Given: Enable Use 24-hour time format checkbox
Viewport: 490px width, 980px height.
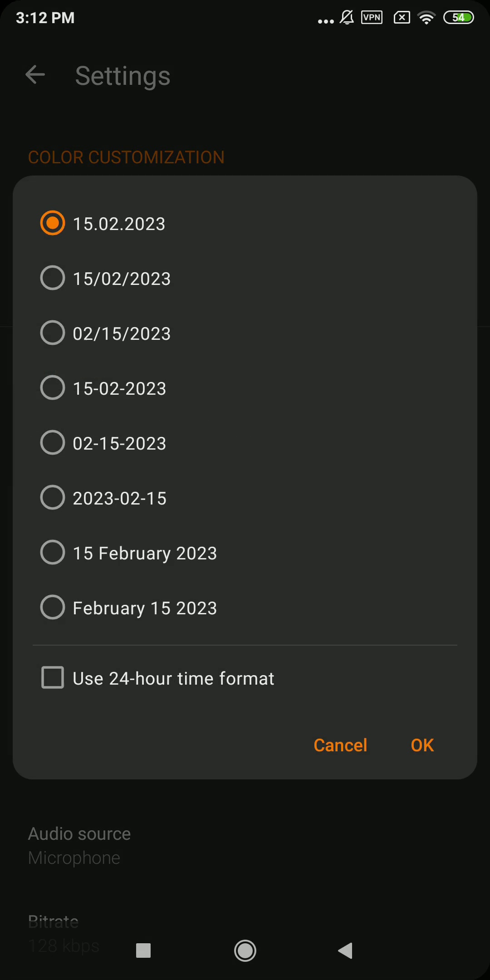Looking at the screenshot, I should tap(245, 678).
